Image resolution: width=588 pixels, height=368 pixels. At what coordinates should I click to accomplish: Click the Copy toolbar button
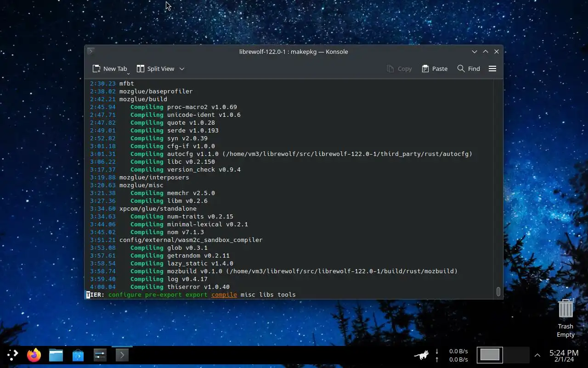coord(399,69)
